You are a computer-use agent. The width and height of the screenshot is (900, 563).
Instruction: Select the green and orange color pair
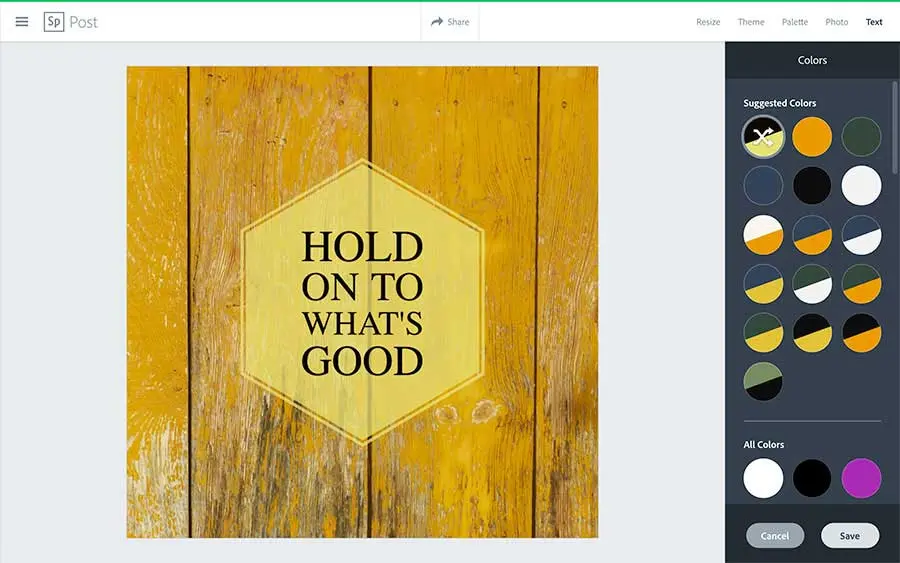coord(861,284)
